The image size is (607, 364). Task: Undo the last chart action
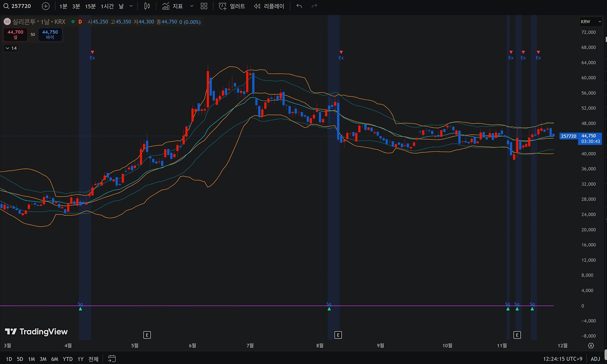tap(299, 6)
